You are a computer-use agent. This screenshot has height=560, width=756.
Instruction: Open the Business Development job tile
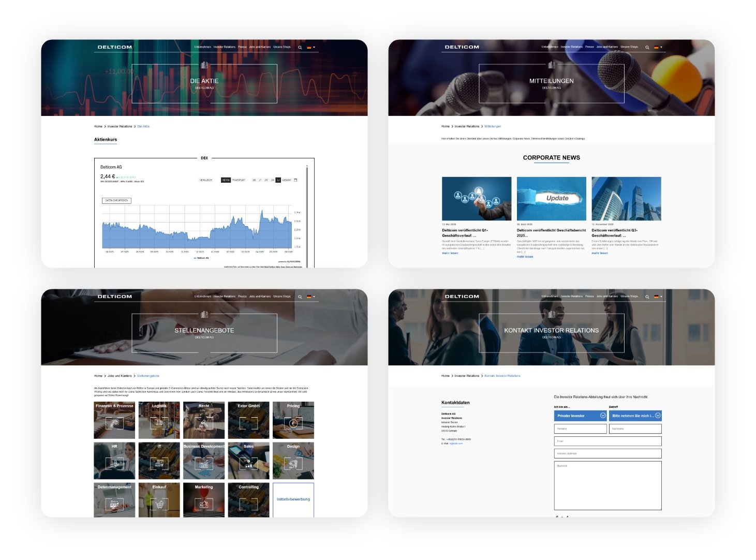coord(204,461)
